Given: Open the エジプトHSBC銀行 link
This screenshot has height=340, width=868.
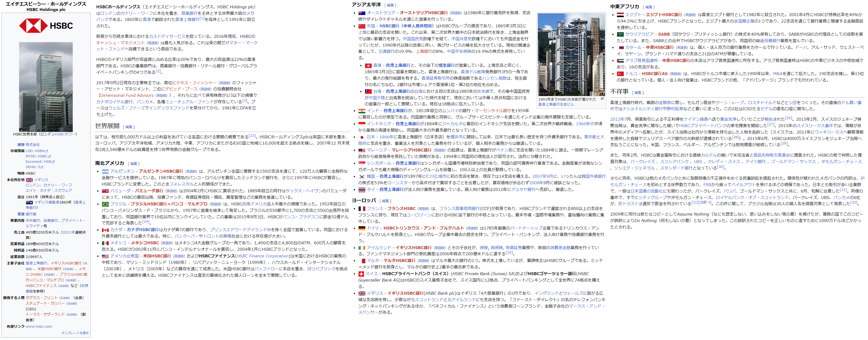Looking at the screenshot, I should 664,15.
